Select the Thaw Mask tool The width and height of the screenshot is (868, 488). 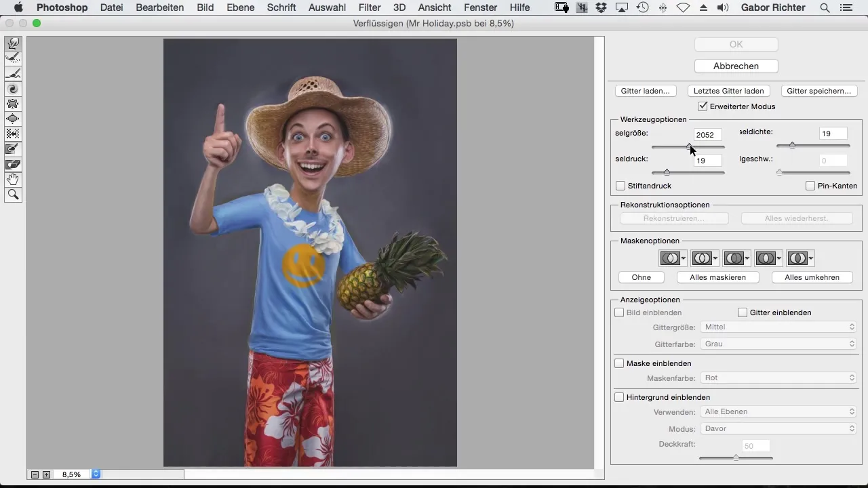[13, 164]
